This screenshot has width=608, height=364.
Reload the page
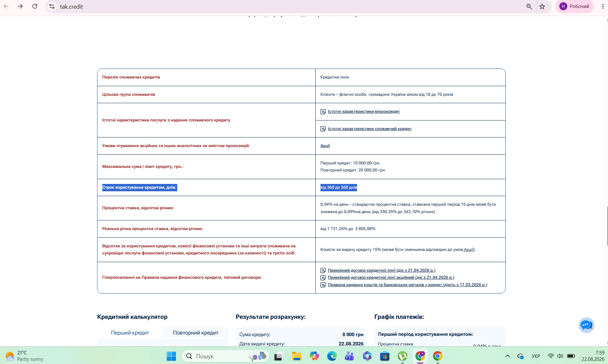pos(35,6)
